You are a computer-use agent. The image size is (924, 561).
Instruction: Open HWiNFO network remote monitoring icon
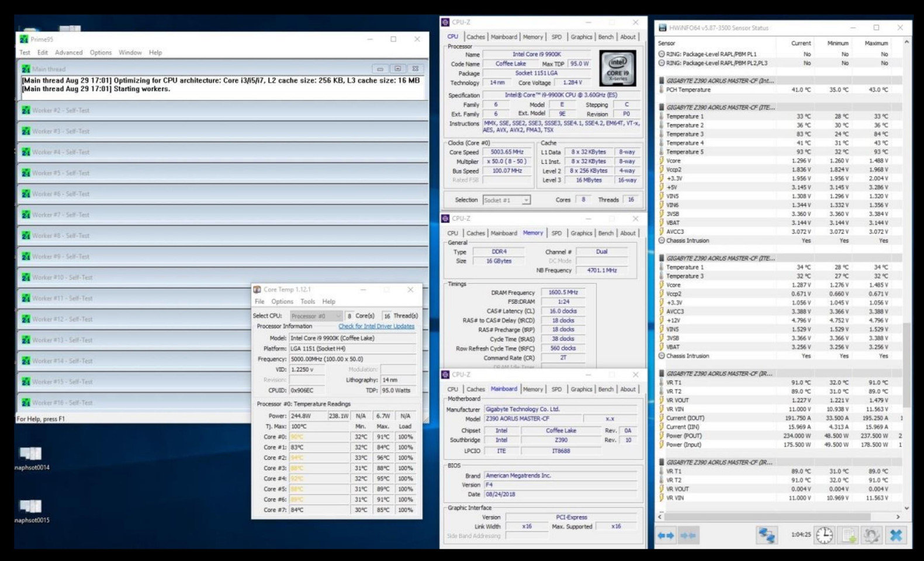[x=766, y=535]
